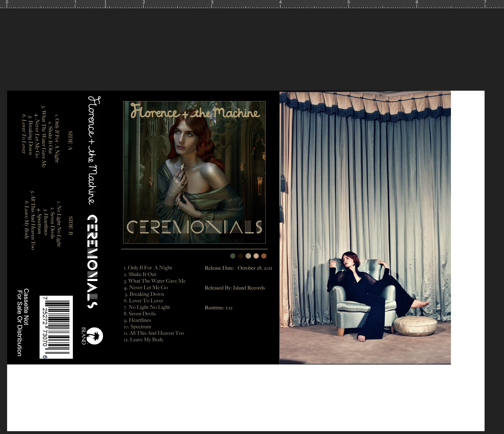Select '6. Leave My Body' under Side B
The height and width of the screenshot is (434, 504).
[26, 220]
